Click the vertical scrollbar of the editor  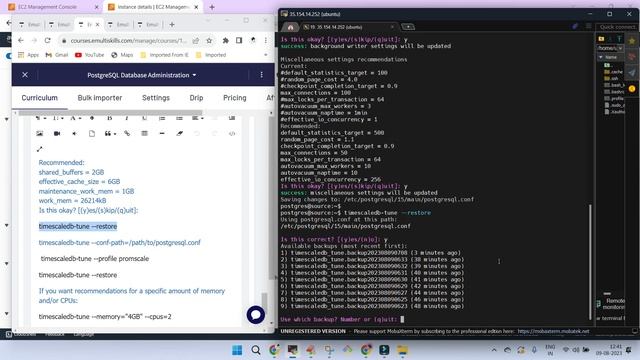coord(264,304)
